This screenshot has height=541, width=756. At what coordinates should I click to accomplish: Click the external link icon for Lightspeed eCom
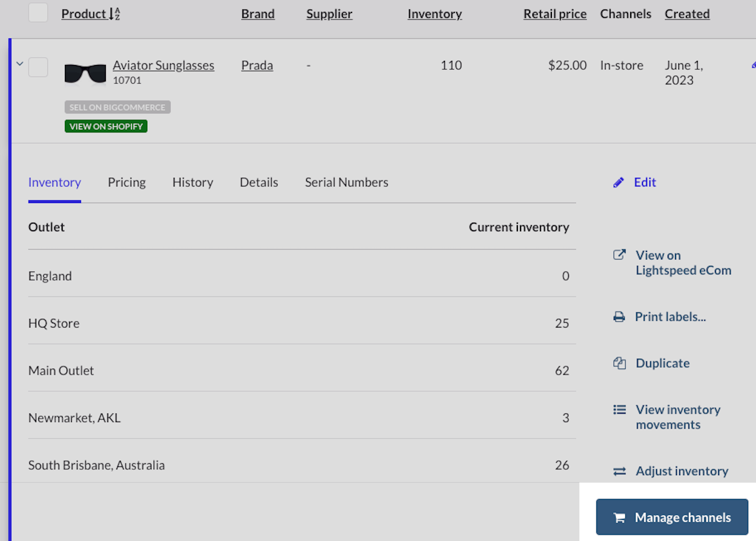point(619,255)
